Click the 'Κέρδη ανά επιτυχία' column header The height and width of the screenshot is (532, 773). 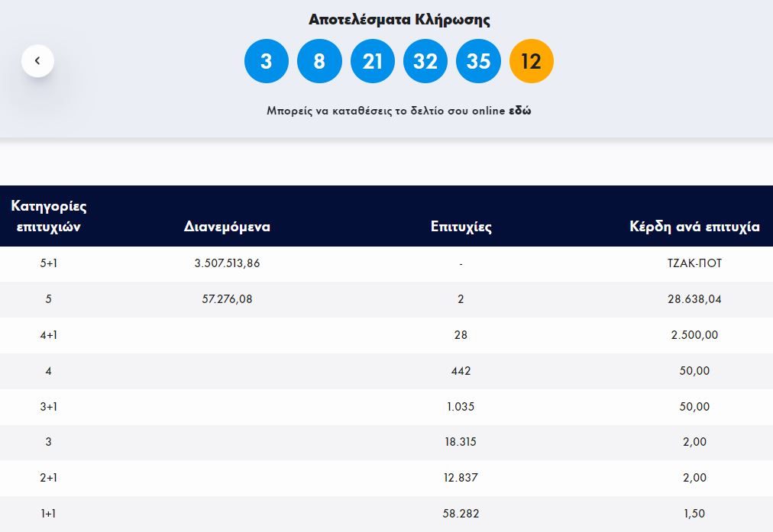[694, 227]
